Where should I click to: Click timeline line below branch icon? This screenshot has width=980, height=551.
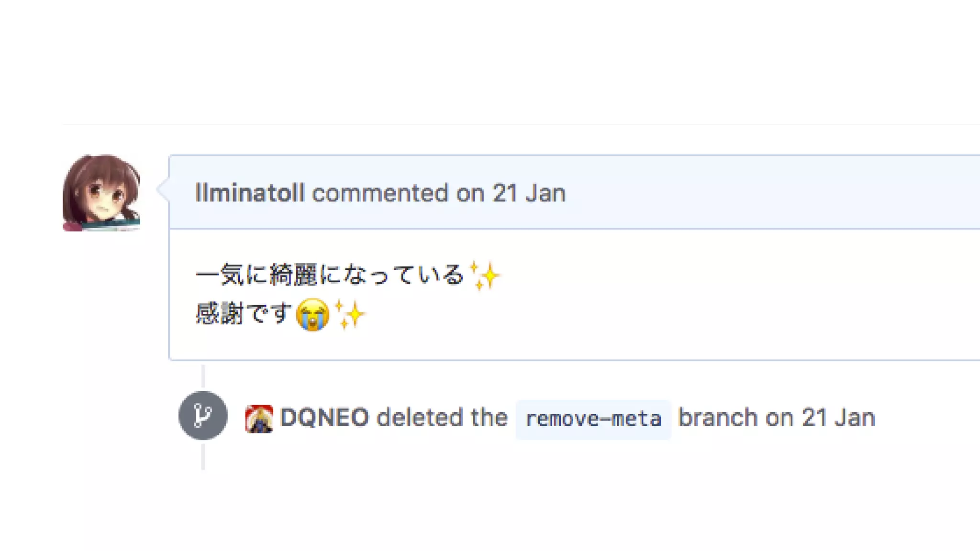(203, 457)
